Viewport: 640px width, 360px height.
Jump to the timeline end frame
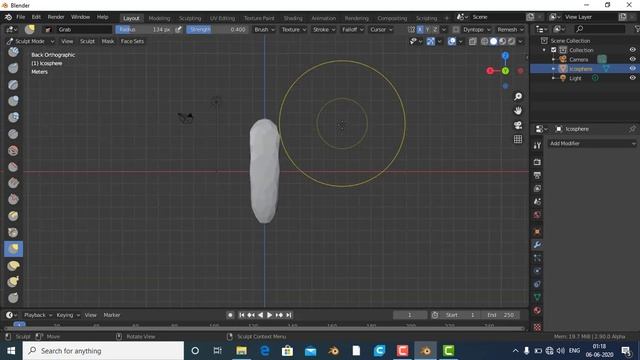pyautogui.click(x=289, y=315)
